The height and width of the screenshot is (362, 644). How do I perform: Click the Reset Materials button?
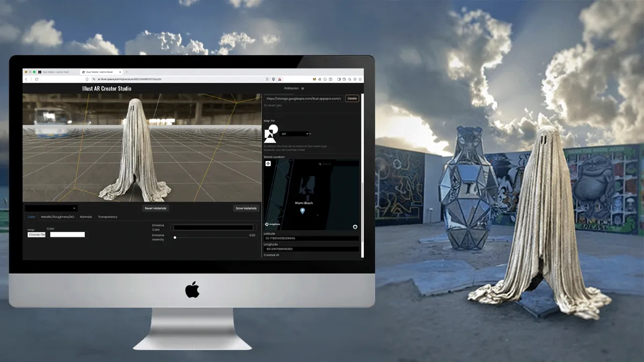(x=156, y=208)
